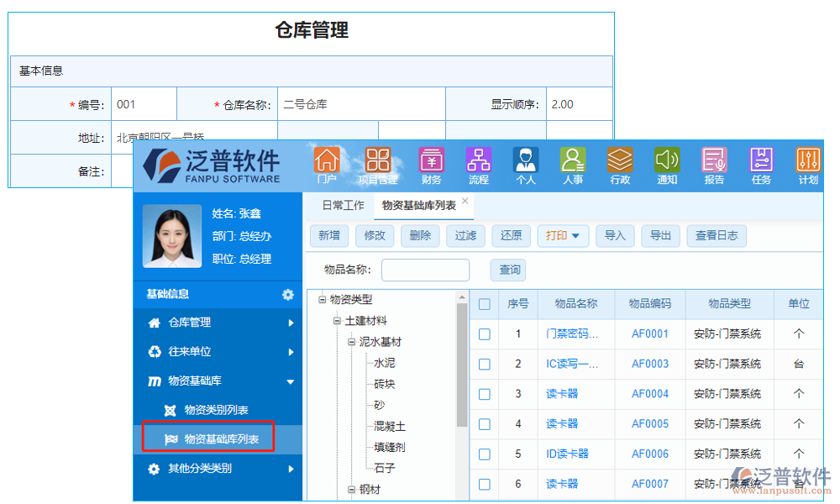Check the checkbox for row 3 读卡器
Viewport: 840px width, 504px height.
point(484,394)
